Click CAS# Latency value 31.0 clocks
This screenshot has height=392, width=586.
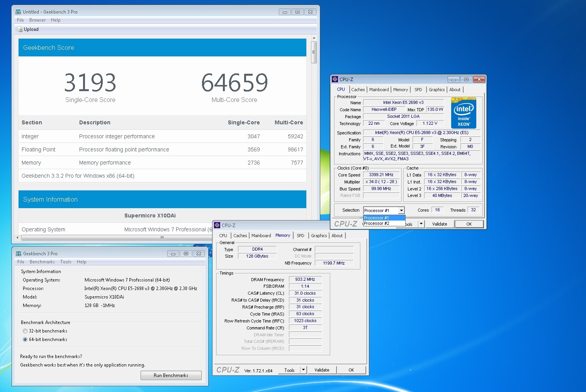pos(305,293)
